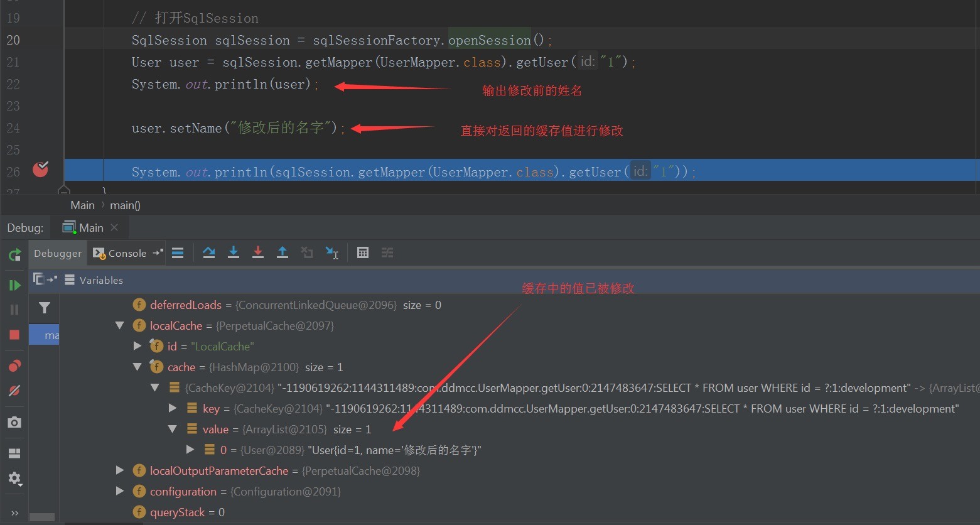
Task: Click the configuration field icon
Action: tap(139, 491)
